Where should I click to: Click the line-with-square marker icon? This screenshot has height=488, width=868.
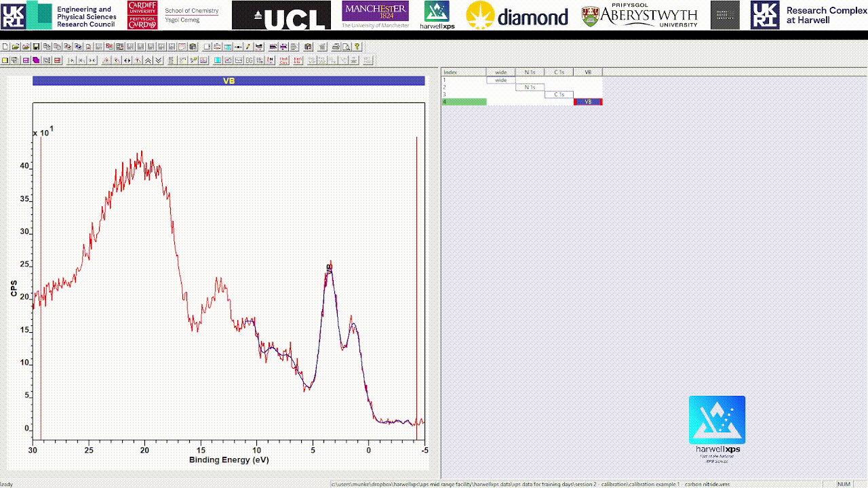click(x=238, y=47)
